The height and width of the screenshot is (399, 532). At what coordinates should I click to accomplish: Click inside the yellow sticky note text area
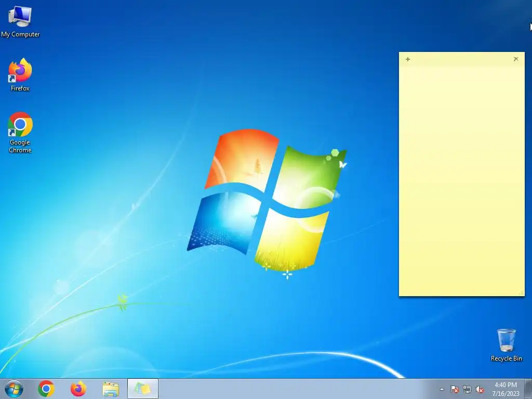[461, 180]
